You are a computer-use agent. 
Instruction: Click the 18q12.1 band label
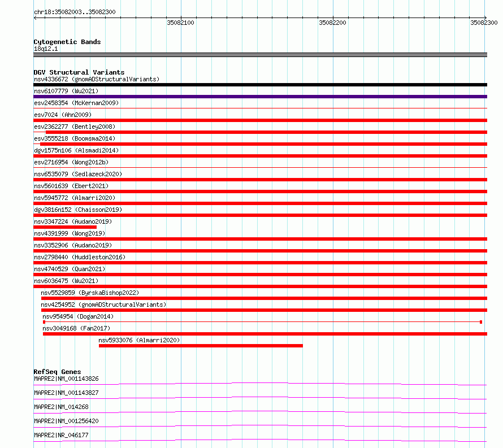pos(46,49)
